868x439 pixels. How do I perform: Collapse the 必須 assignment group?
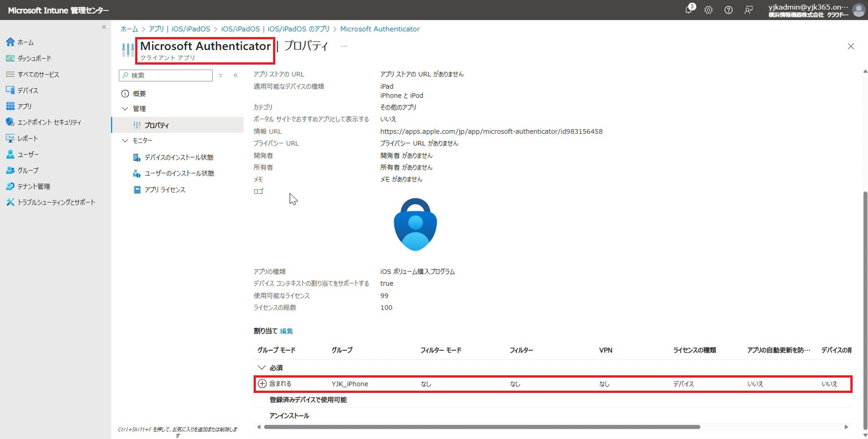pos(261,368)
